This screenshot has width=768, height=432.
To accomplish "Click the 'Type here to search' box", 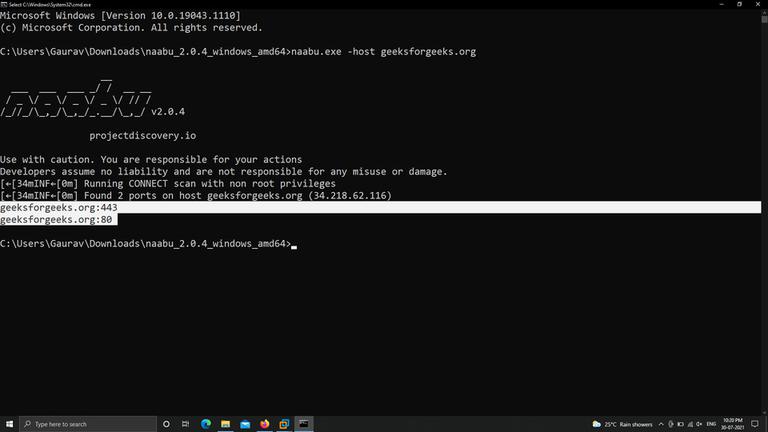I will coord(88,424).
